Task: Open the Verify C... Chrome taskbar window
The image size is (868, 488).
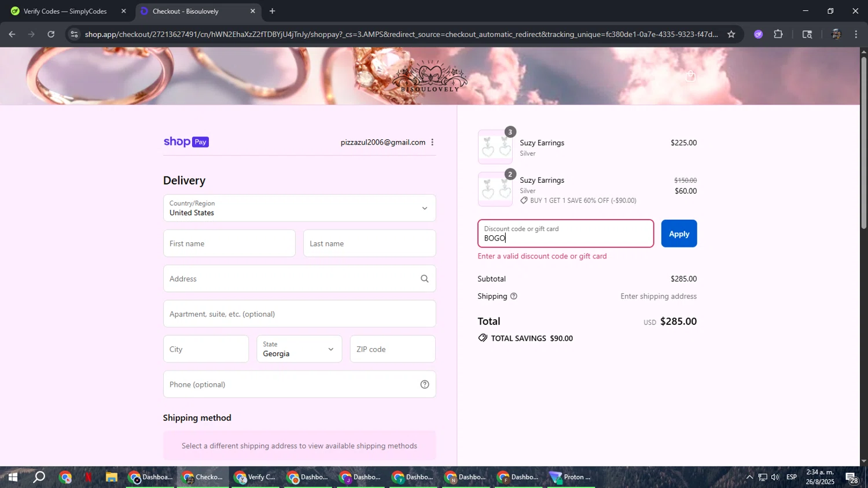Action: coord(255,477)
